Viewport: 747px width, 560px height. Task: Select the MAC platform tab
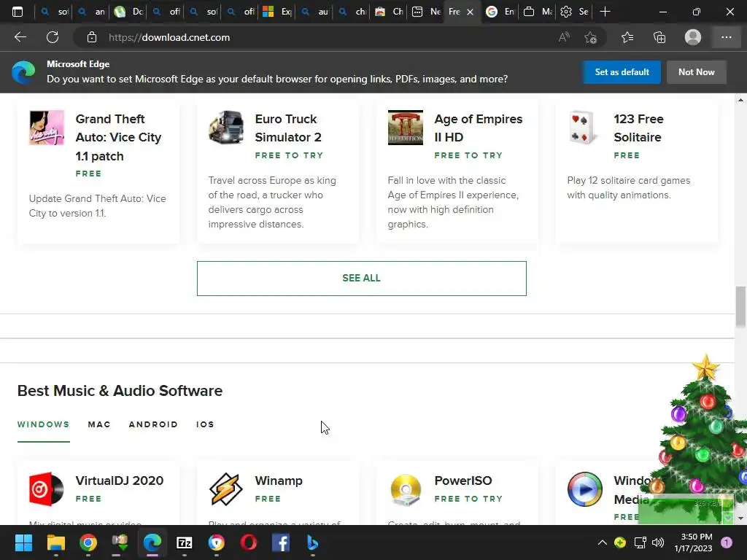pyautogui.click(x=99, y=424)
